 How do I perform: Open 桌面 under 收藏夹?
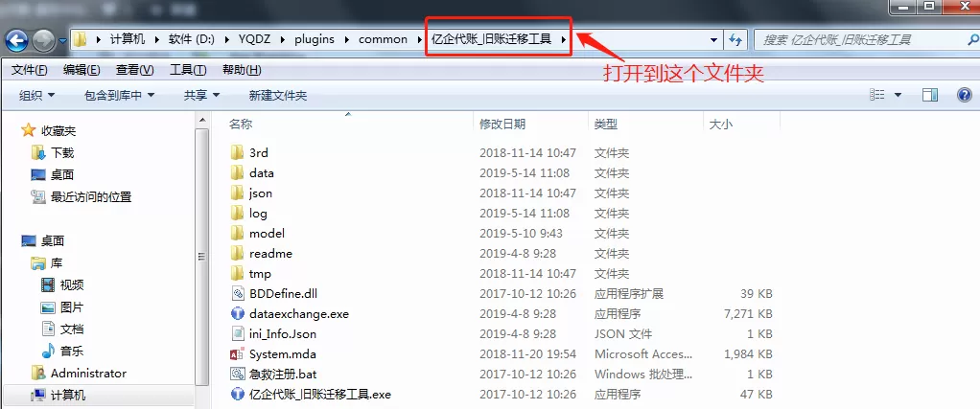(x=62, y=175)
